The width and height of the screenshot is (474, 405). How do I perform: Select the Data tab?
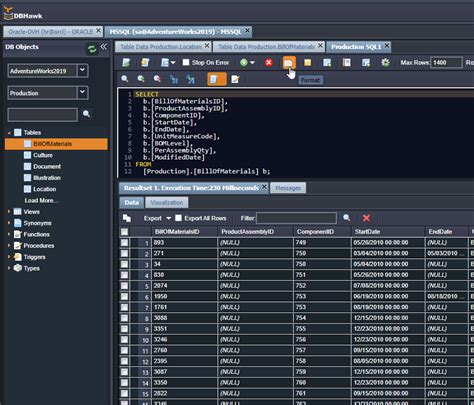click(132, 203)
